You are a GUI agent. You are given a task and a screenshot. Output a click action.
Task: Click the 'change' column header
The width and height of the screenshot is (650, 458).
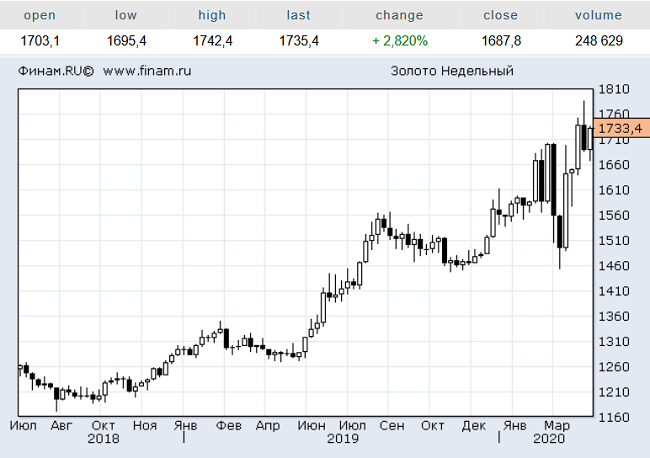pos(399,15)
